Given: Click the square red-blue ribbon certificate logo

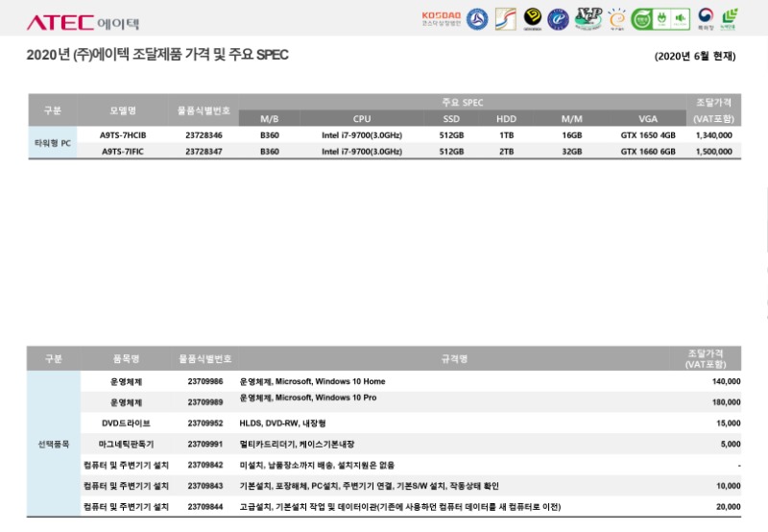Looking at the screenshot, I should pyautogui.click(x=506, y=19).
